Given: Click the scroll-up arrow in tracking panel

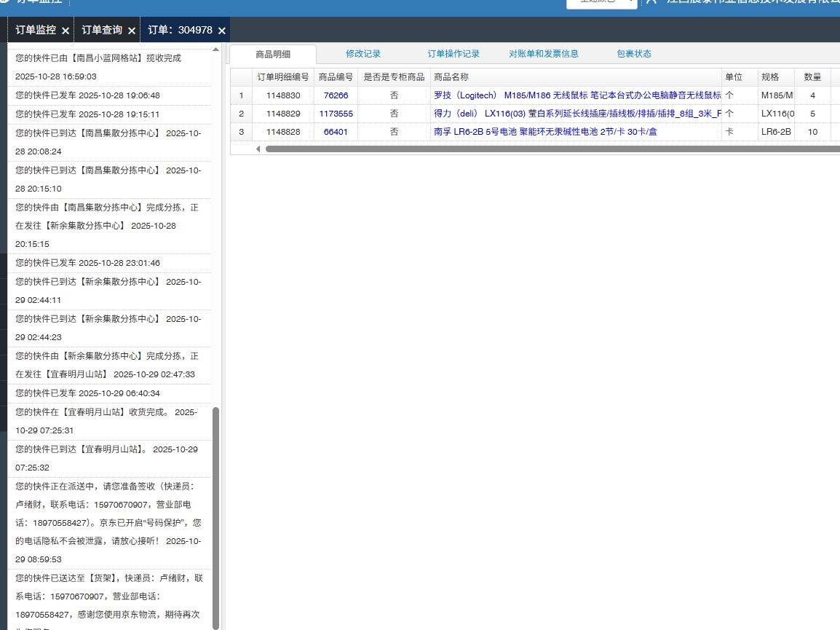Looking at the screenshot, I should tap(215, 50).
